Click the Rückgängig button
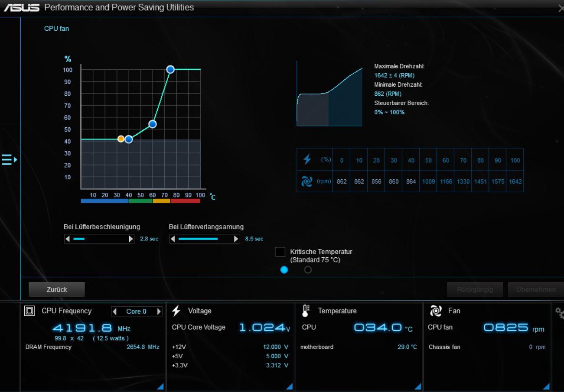564x392 pixels. tap(475, 289)
